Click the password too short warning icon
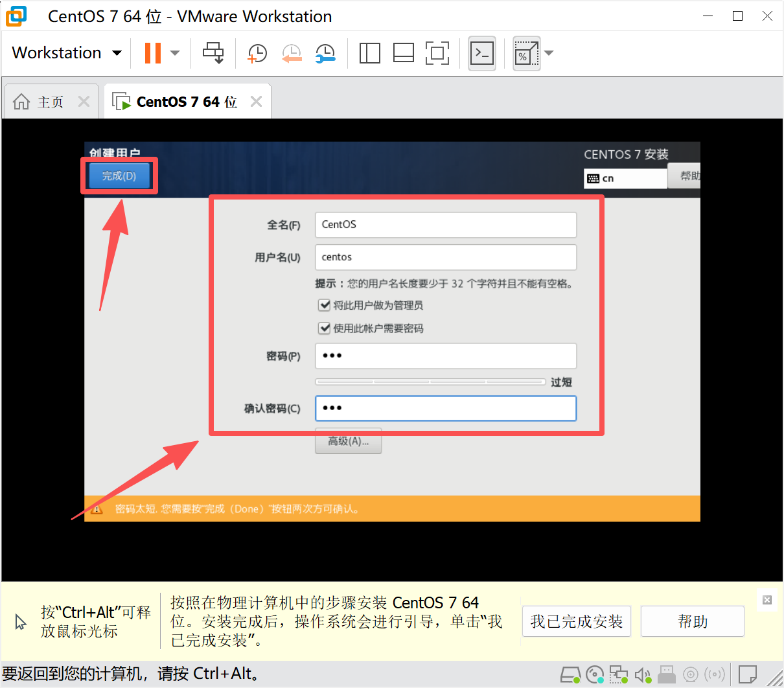784x688 pixels. coord(97,509)
